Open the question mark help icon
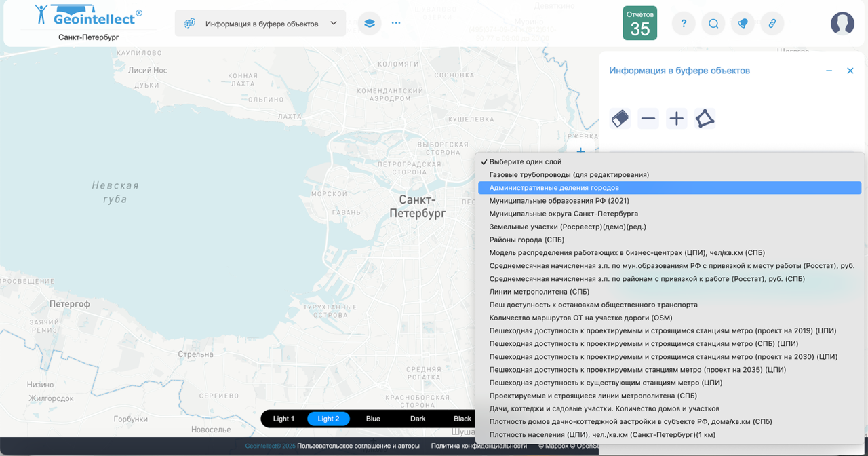 click(x=684, y=24)
